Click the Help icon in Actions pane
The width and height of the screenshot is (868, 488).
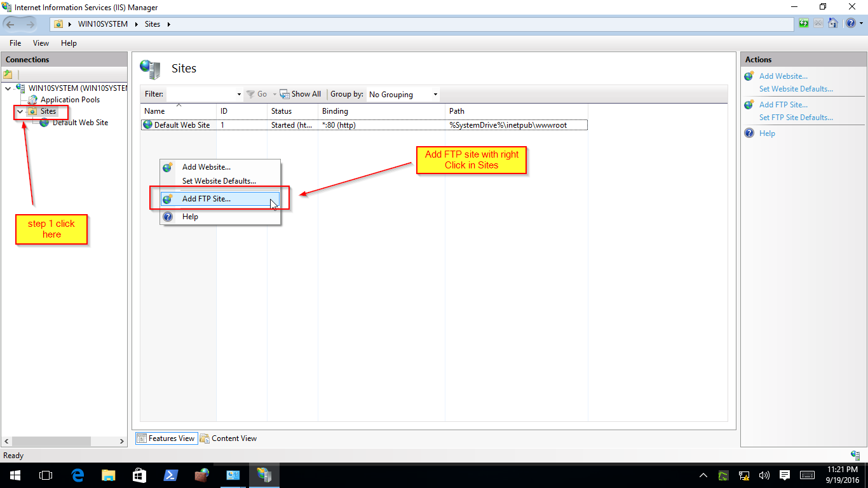pos(749,133)
